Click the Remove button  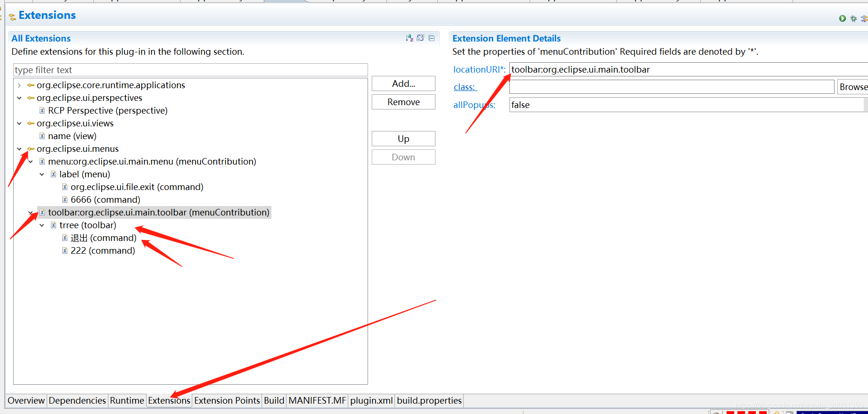[403, 102]
